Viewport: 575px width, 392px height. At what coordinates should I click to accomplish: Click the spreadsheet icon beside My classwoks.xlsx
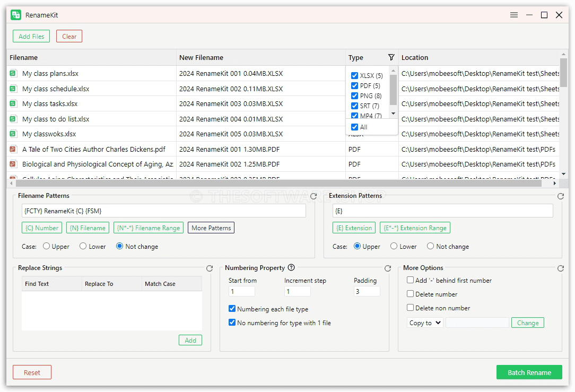[x=13, y=134]
